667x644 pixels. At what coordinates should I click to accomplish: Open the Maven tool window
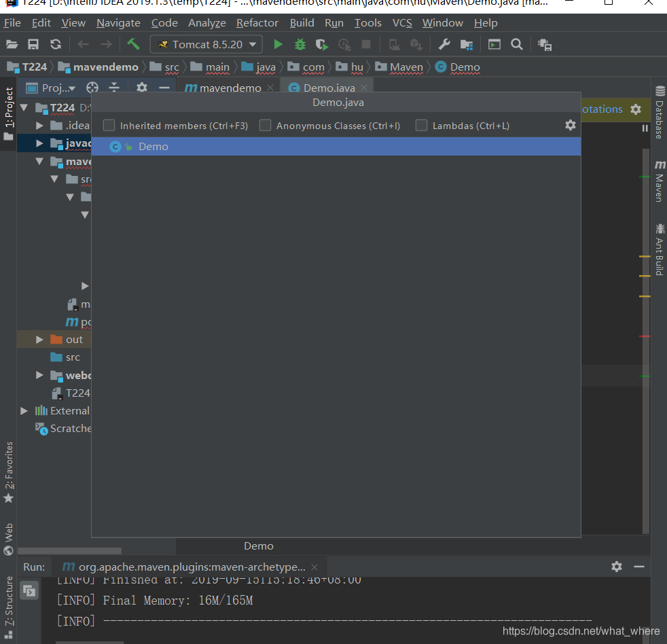tap(660, 181)
